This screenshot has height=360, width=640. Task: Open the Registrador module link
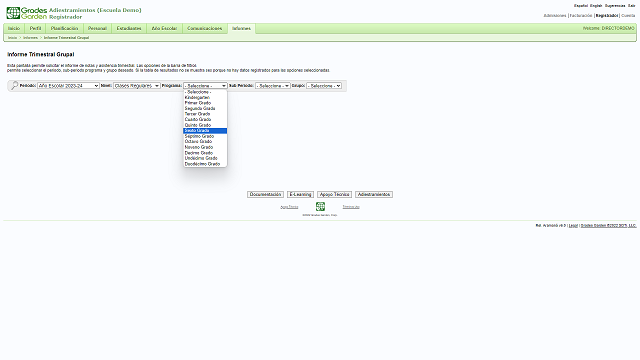(x=607, y=16)
